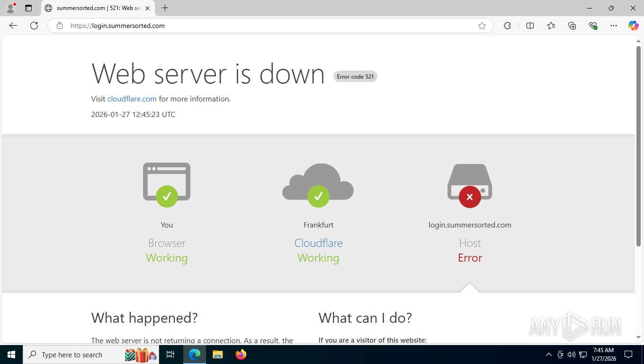This screenshot has height=364, width=644.
Task: Open Microsoft Edge from the taskbar
Action: coord(195,355)
